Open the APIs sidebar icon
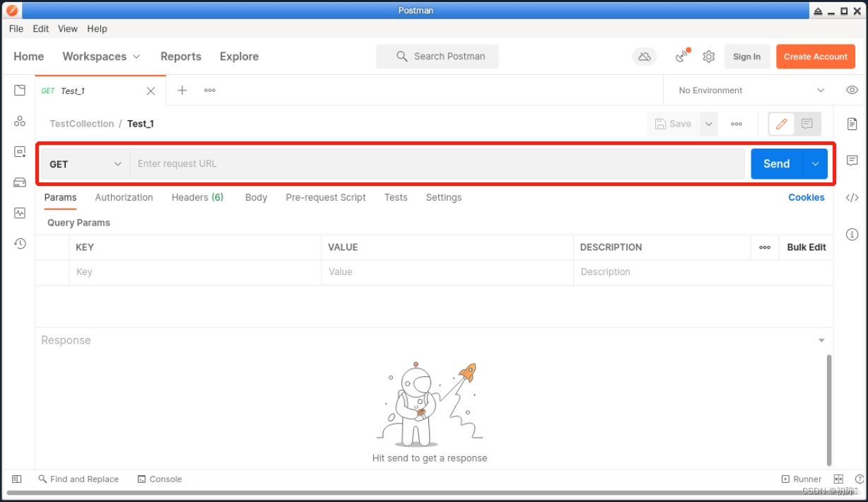 (x=20, y=121)
